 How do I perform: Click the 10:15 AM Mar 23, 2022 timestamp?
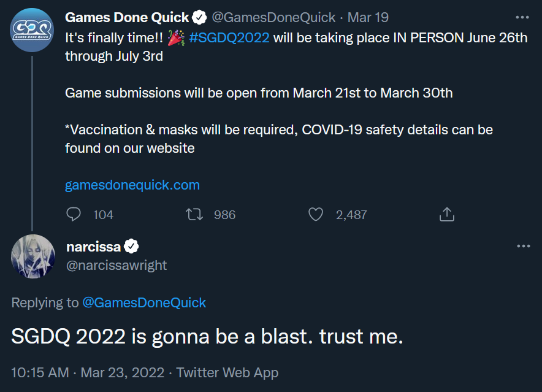point(88,372)
